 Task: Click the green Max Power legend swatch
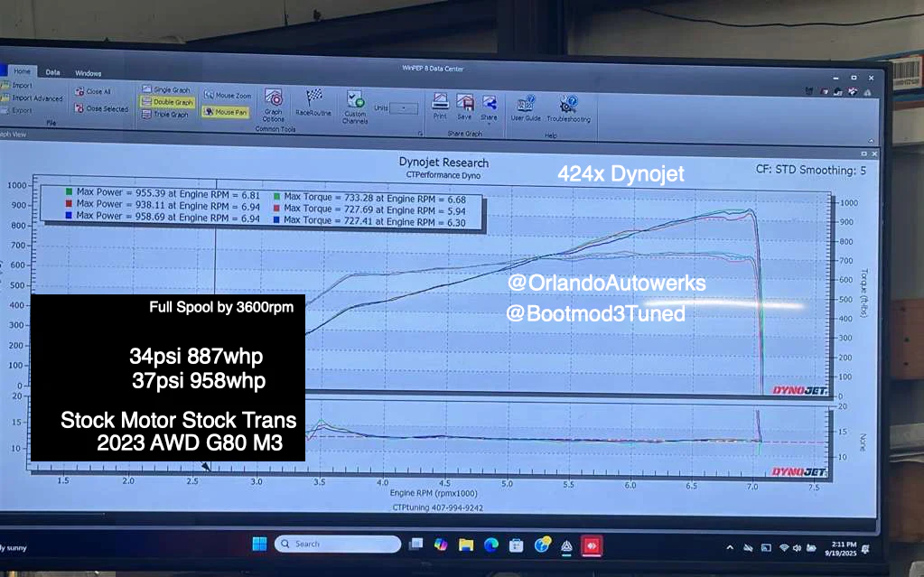click(x=69, y=191)
